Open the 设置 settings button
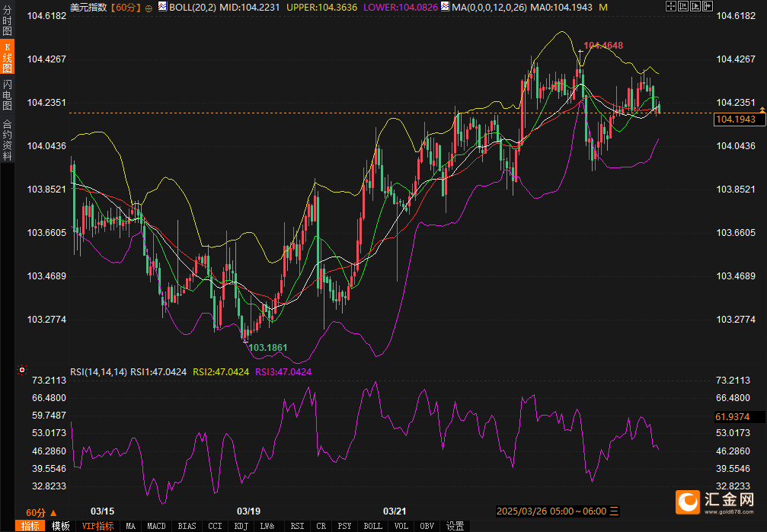767x532 pixels. (455, 526)
